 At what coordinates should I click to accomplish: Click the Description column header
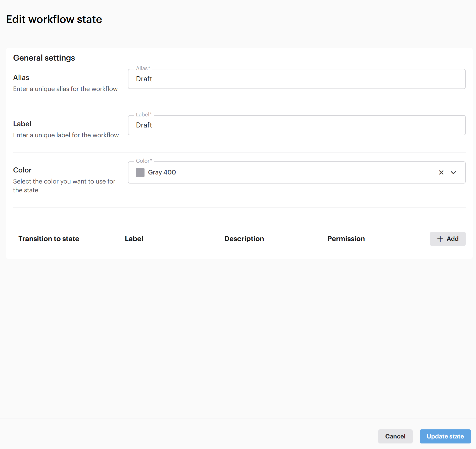tap(244, 239)
